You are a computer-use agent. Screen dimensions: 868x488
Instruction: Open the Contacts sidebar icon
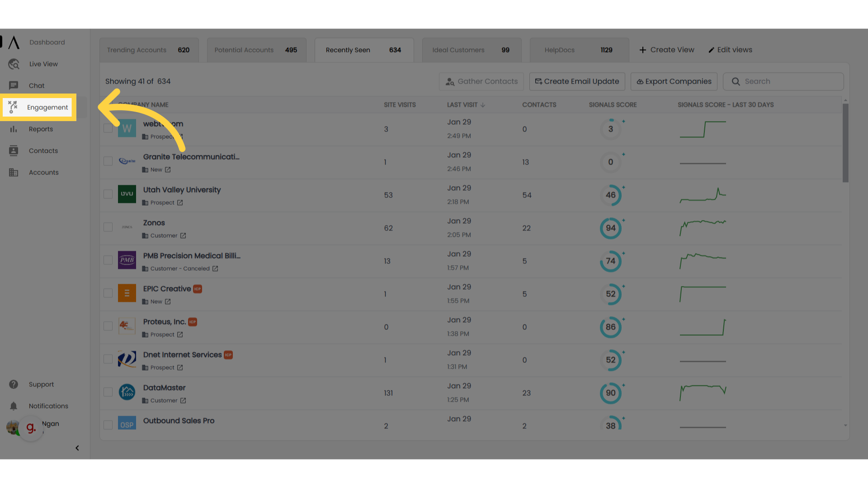click(14, 151)
